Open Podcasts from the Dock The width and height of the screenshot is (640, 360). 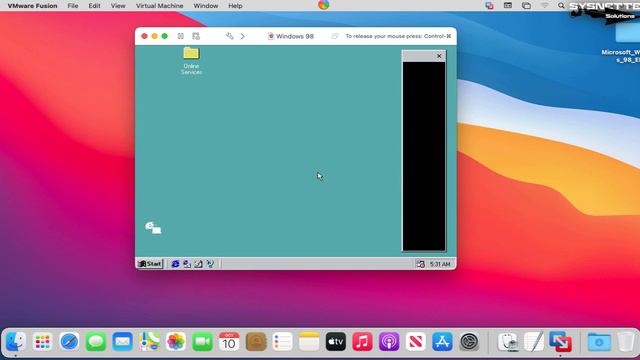[389, 342]
